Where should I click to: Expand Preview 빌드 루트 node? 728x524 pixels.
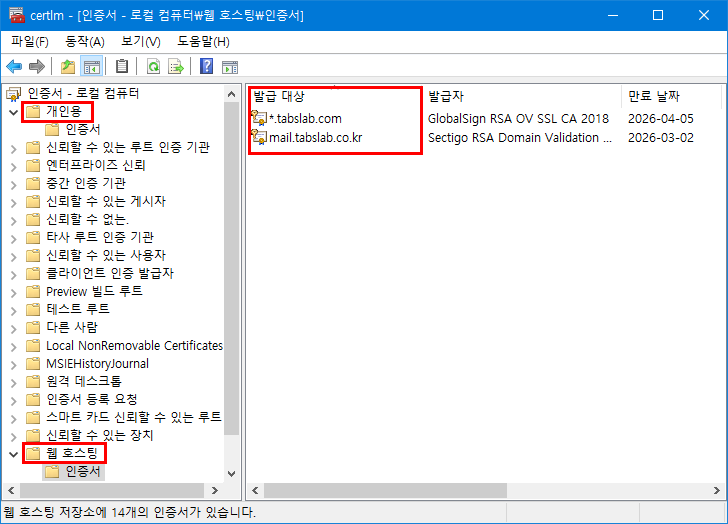13,293
